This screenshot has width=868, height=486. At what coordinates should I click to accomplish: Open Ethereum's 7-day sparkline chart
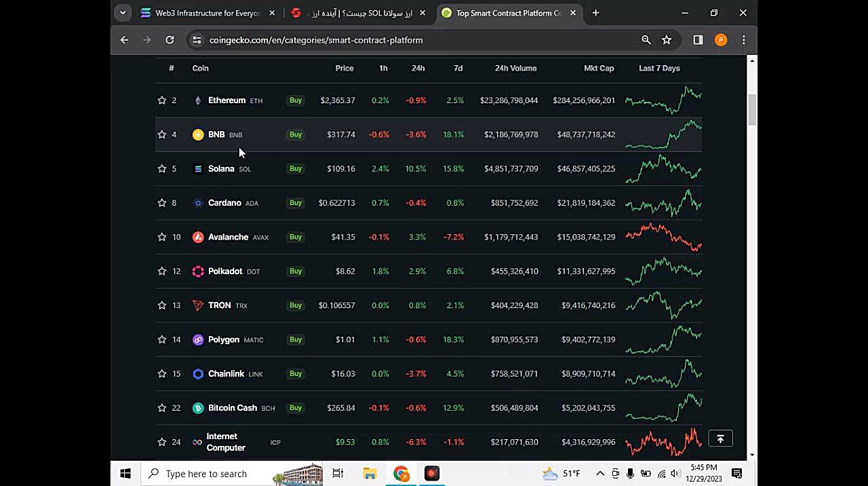pos(663,100)
